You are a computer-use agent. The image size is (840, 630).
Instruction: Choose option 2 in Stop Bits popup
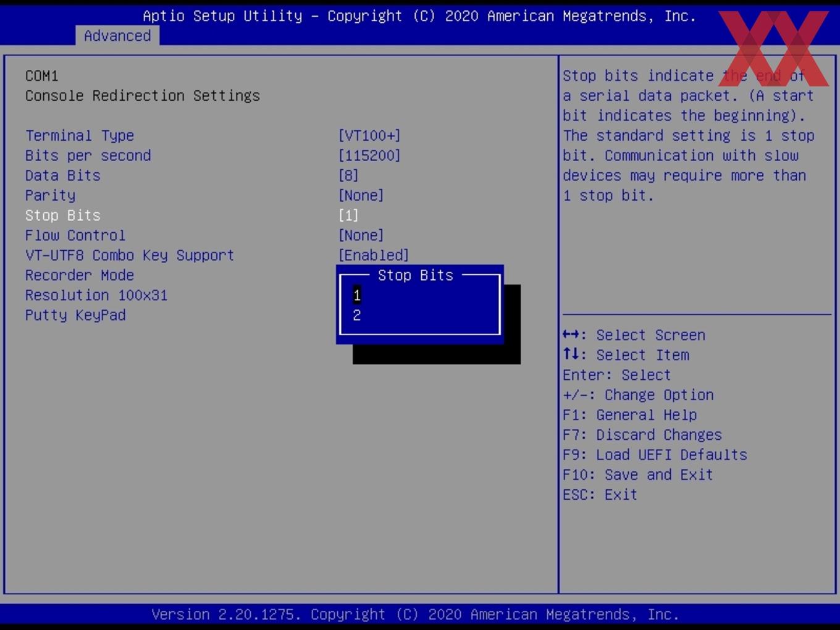click(x=357, y=315)
